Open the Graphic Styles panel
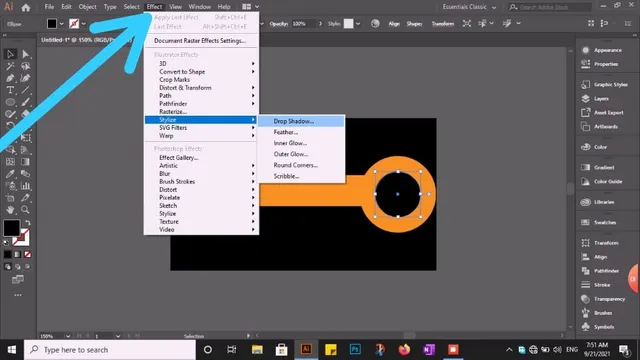 [604, 84]
